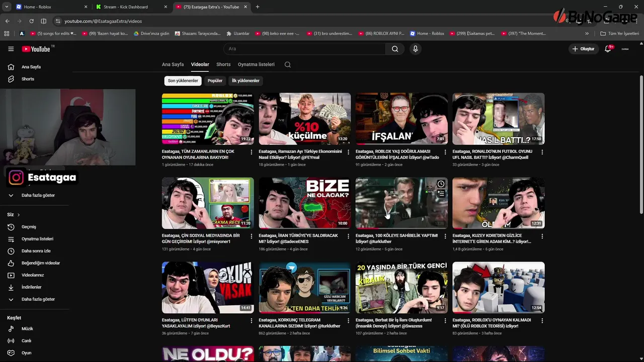Open options for İRAN TÜRKİYE'YE SALDIRACAK video

click(348, 236)
